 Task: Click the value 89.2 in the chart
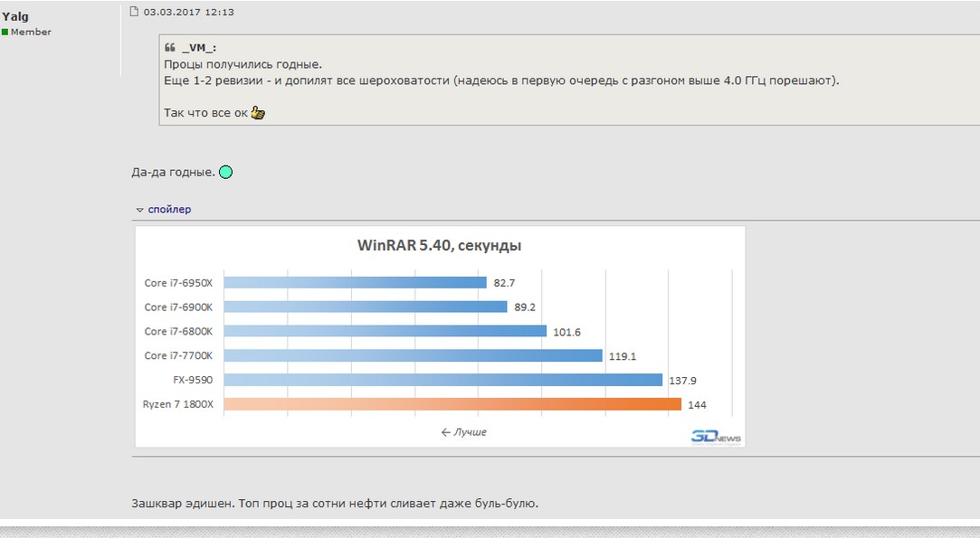[524, 307]
